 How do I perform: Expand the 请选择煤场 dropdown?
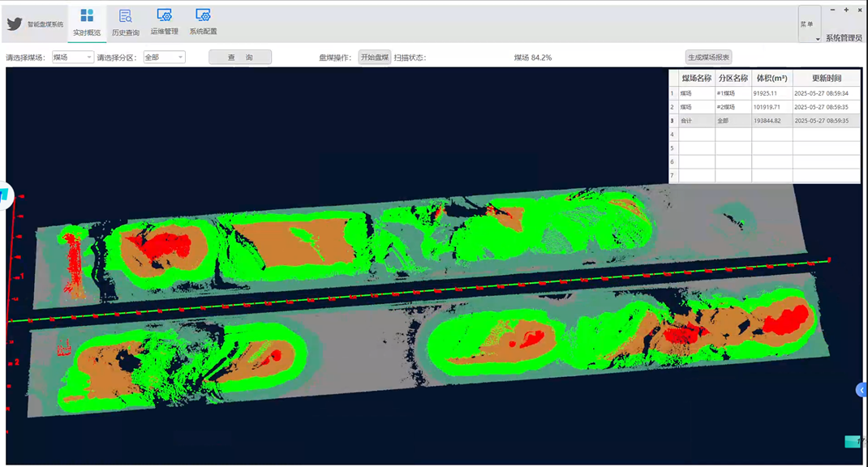pyautogui.click(x=73, y=58)
